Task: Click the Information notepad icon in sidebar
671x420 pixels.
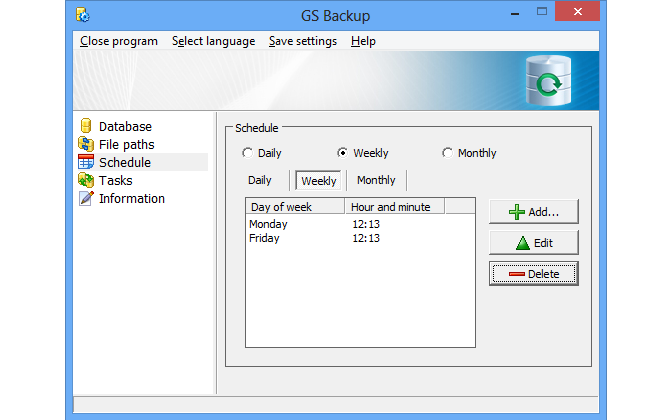Action: pyautogui.click(x=86, y=199)
